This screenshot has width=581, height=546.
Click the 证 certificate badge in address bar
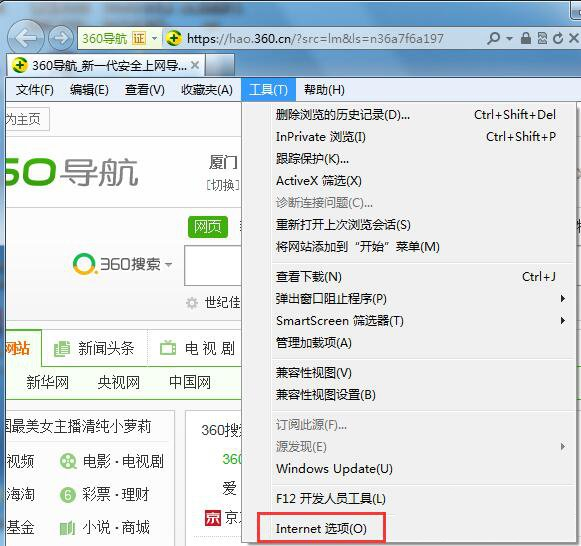tap(139, 38)
